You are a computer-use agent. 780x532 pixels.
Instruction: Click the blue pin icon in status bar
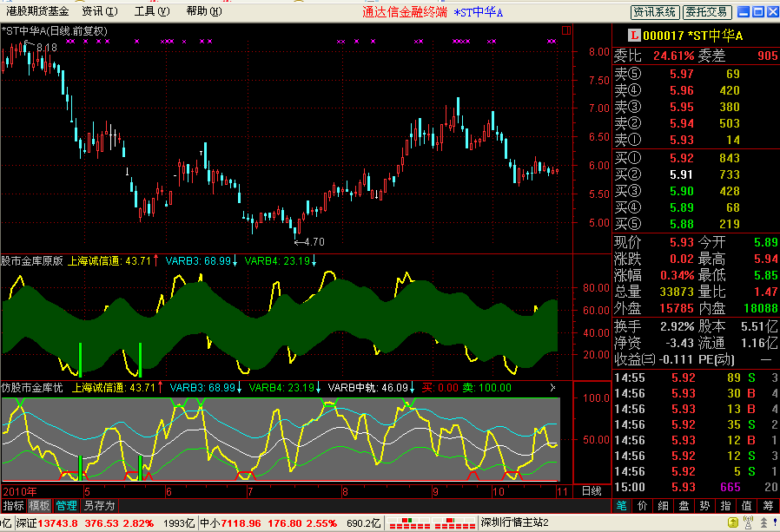point(775,522)
